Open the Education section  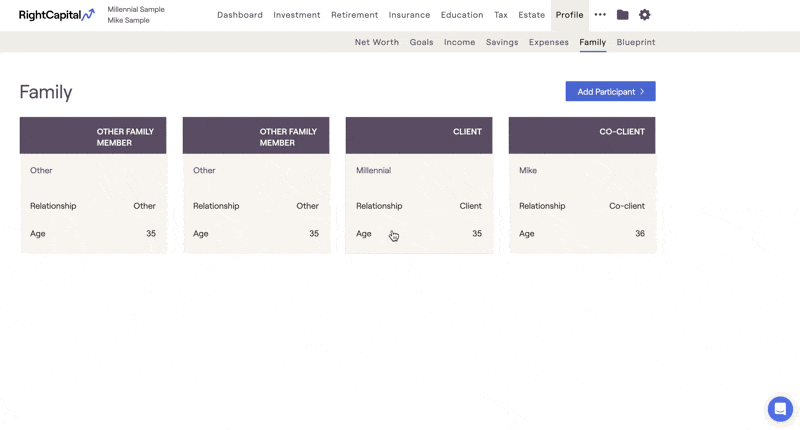click(462, 15)
